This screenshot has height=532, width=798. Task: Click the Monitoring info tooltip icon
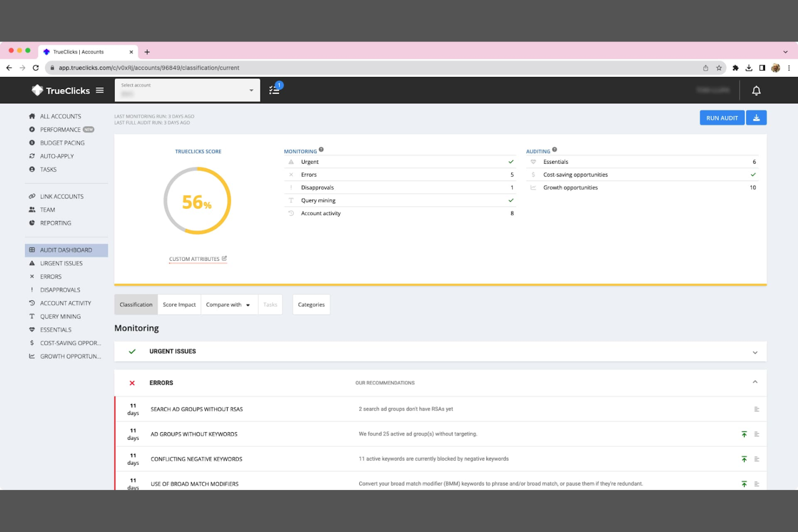click(321, 149)
